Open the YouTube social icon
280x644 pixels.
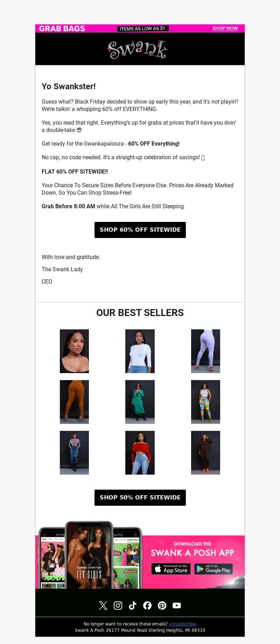click(x=177, y=605)
